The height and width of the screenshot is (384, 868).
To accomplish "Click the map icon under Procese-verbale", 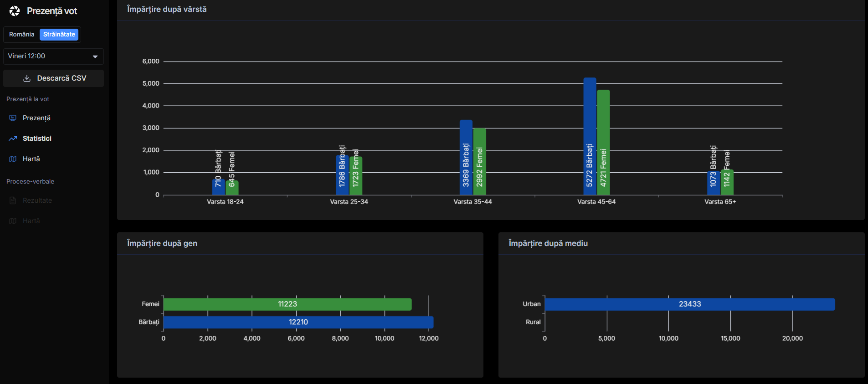I will point(13,221).
